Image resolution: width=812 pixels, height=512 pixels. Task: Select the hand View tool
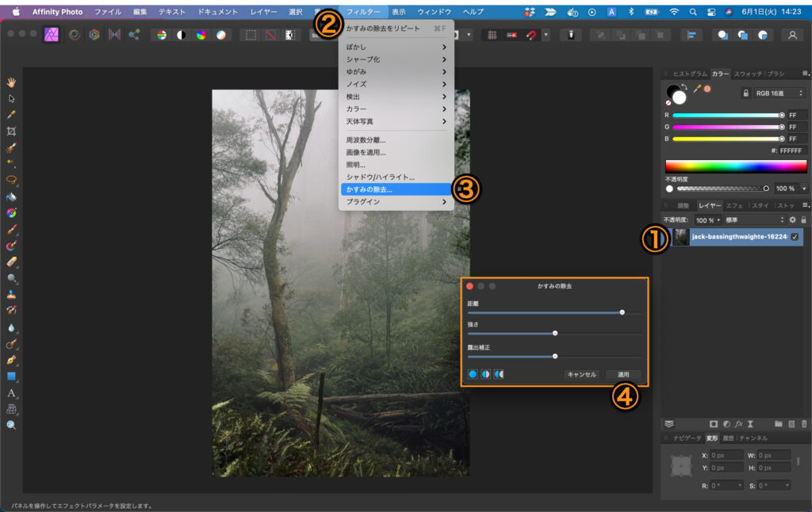11,82
